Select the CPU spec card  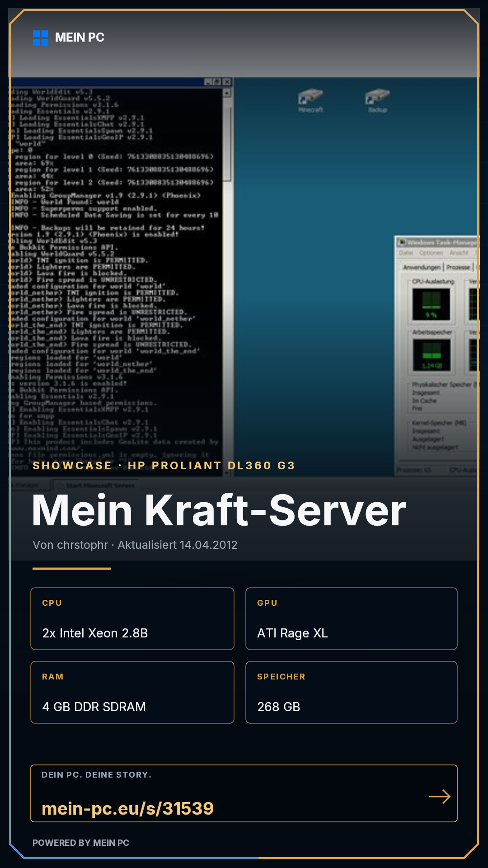pos(132,618)
